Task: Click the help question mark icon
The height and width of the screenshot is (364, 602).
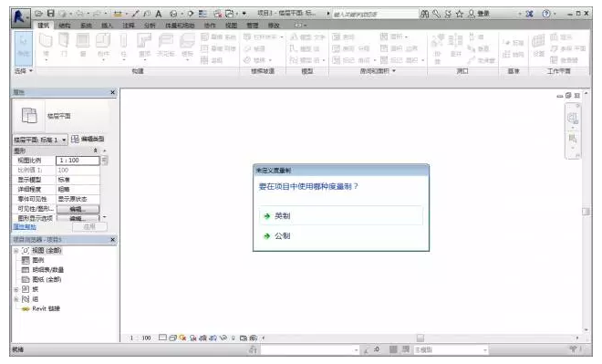Action: pos(546,14)
